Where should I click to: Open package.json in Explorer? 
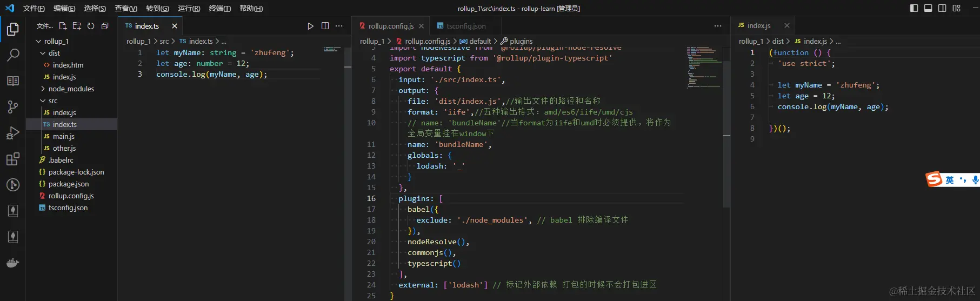pos(72,184)
